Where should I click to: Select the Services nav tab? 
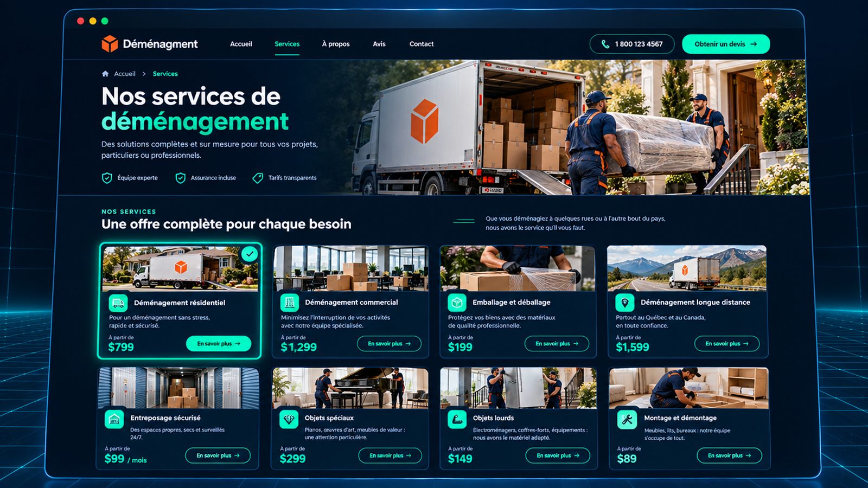[x=287, y=44]
